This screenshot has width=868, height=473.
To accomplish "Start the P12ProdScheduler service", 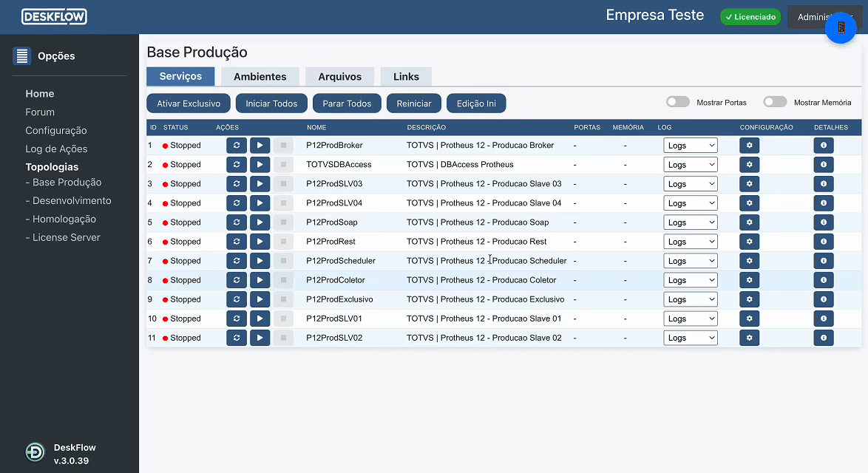I will coord(260,261).
